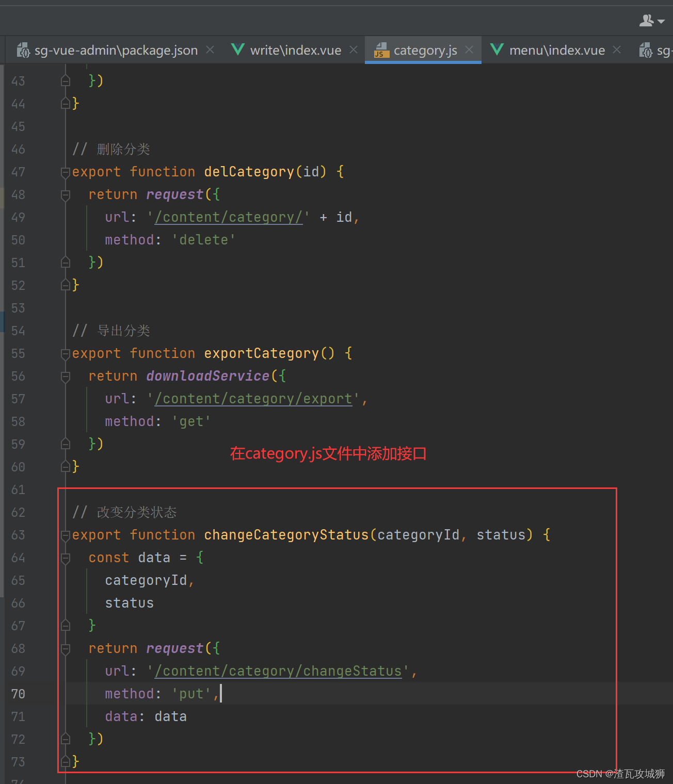Click fold end marker at line 59
The height and width of the screenshot is (784, 673).
66,444
